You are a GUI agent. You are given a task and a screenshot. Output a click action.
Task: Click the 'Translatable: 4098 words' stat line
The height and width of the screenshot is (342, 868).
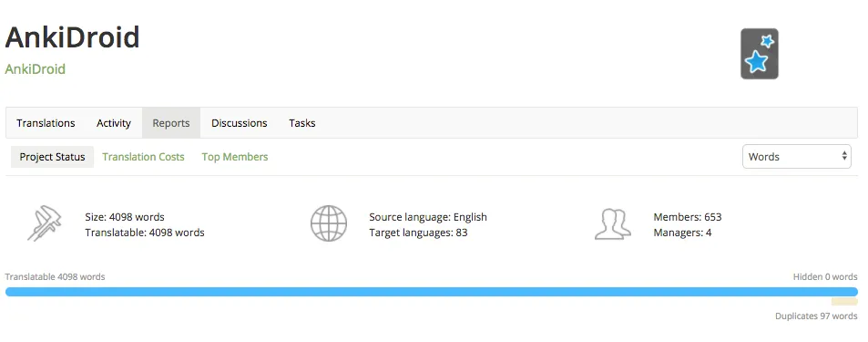click(x=145, y=233)
